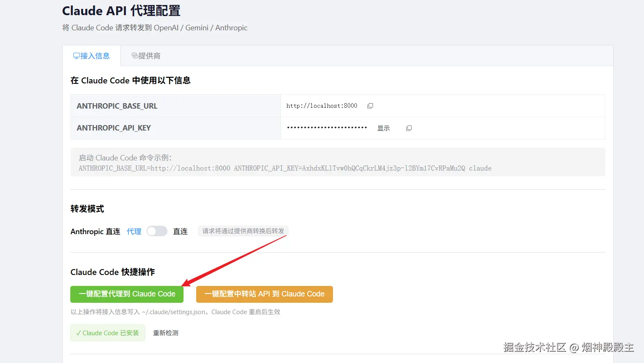Click 一键配置中转站 API 到 Claude Code button
This screenshot has height=363, width=644.
(264, 294)
